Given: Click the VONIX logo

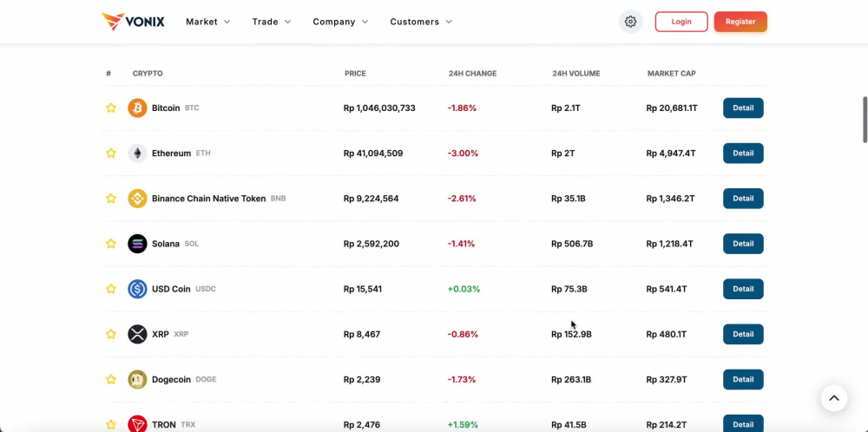Looking at the screenshot, I should point(133,22).
